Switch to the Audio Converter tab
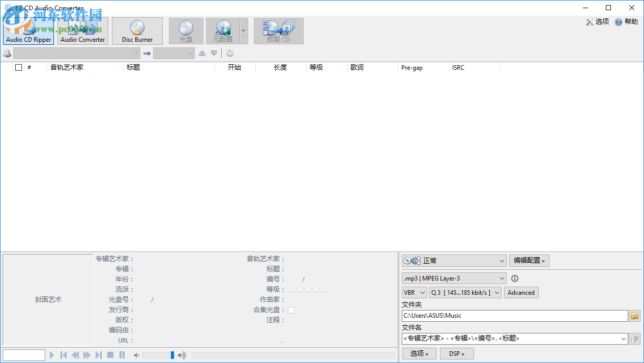The image size is (644, 363). coord(82,31)
